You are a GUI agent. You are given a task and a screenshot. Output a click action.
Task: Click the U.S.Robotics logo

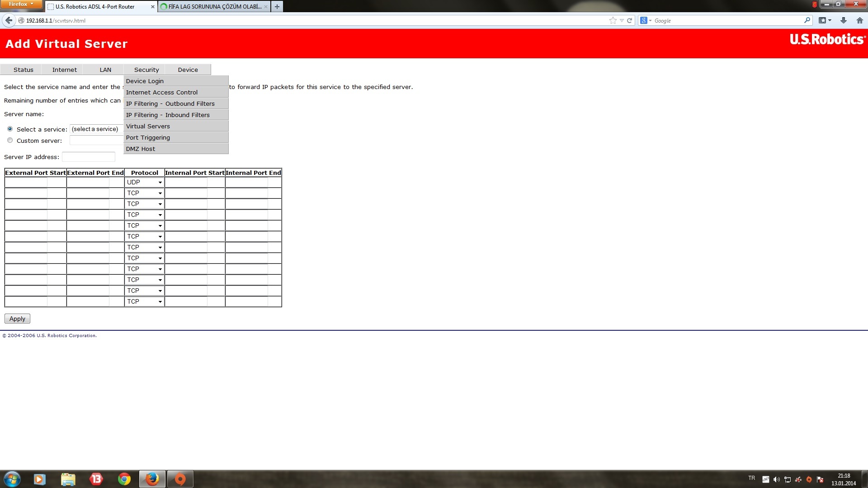click(x=827, y=40)
